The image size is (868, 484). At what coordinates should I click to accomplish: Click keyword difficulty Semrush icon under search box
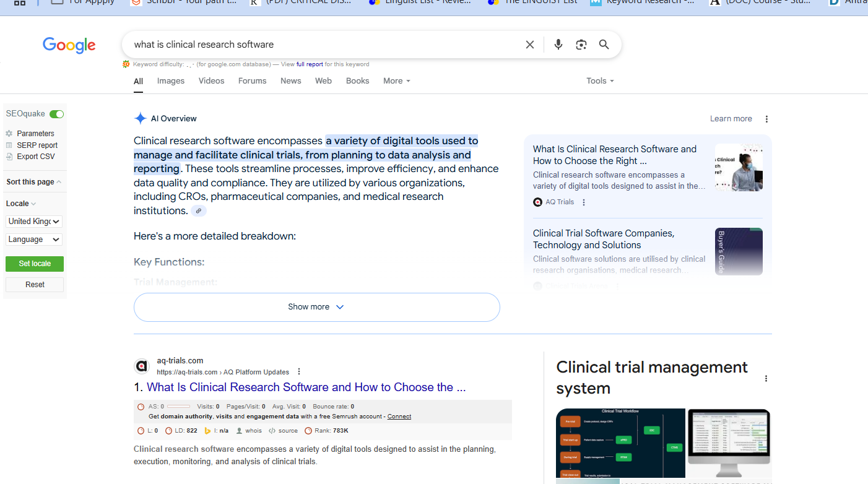(x=126, y=64)
